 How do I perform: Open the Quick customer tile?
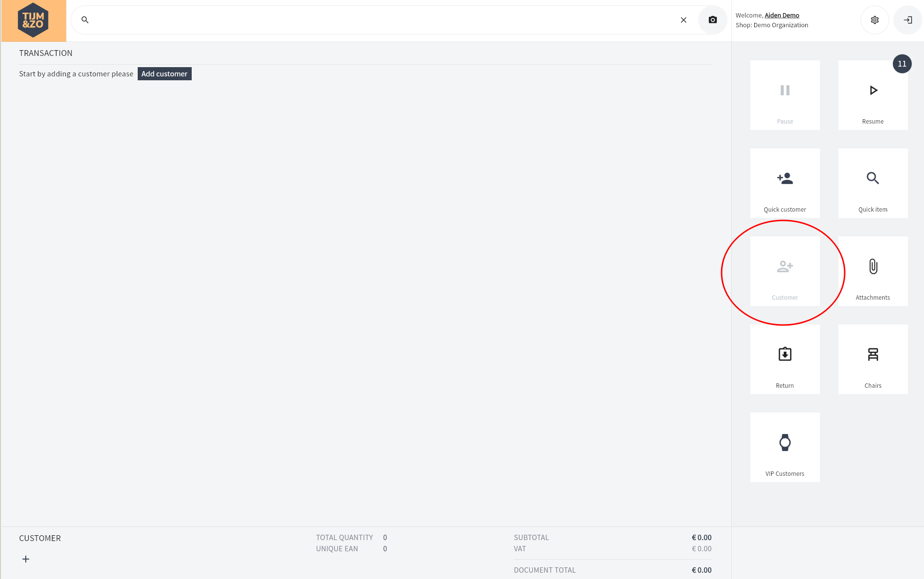784,183
